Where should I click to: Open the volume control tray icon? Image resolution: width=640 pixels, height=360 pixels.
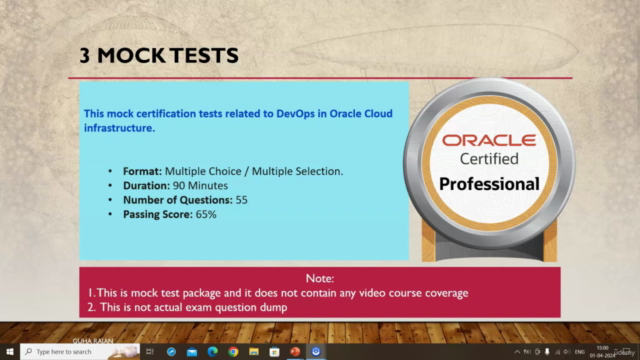567,351
